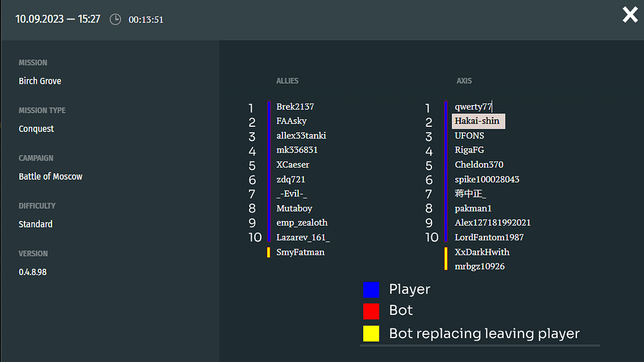This screenshot has width=644, height=362.
Task: Click the clock duration icon
Action: 115,19
